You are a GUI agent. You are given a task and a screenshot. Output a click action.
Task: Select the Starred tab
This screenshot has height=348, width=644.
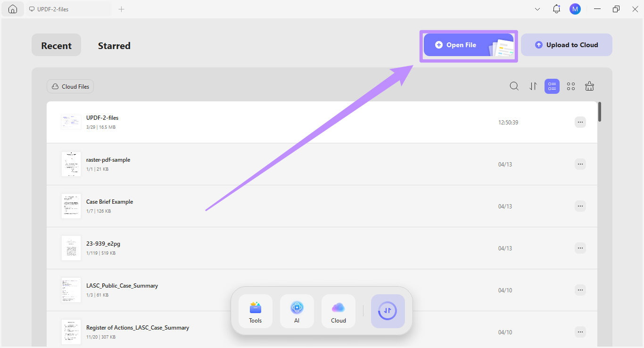click(114, 46)
